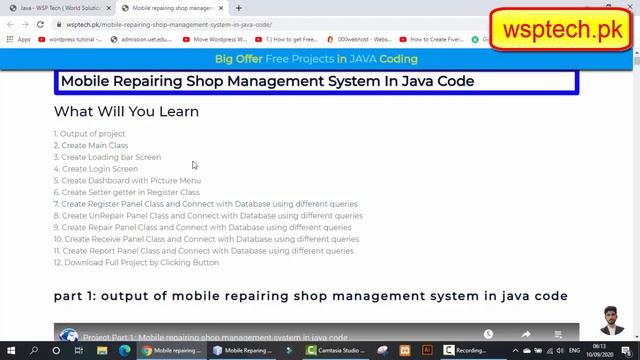Select '11. Create Report Panel Class' item
Image resolution: width=640 pixels, height=360 pixels.
(204, 251)
